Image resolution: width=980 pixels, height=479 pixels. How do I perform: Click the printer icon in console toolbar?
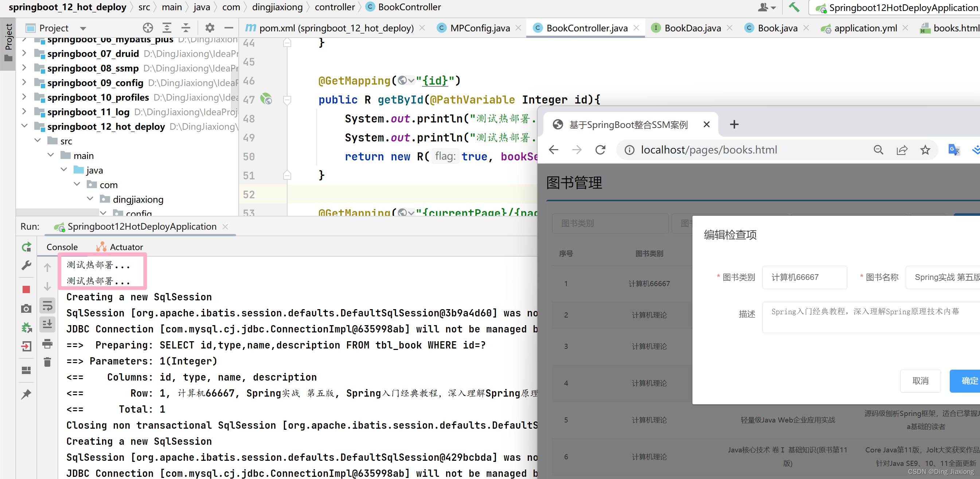(x=47, y=343)
